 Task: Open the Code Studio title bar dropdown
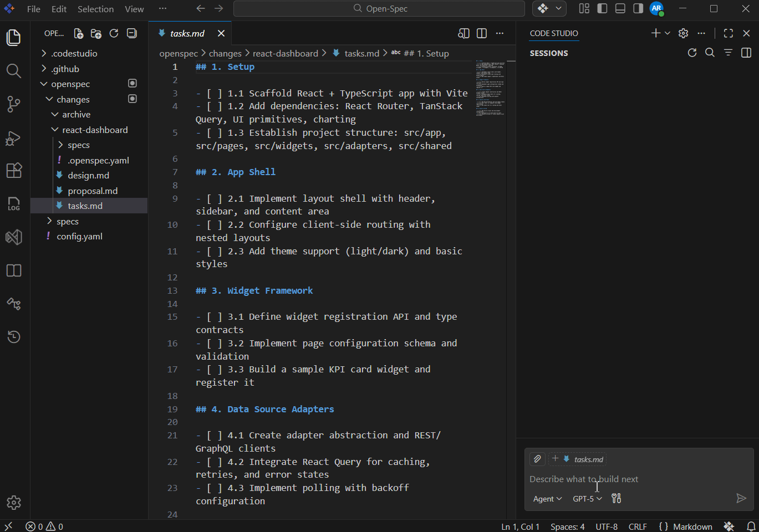(x=558, y=8)
